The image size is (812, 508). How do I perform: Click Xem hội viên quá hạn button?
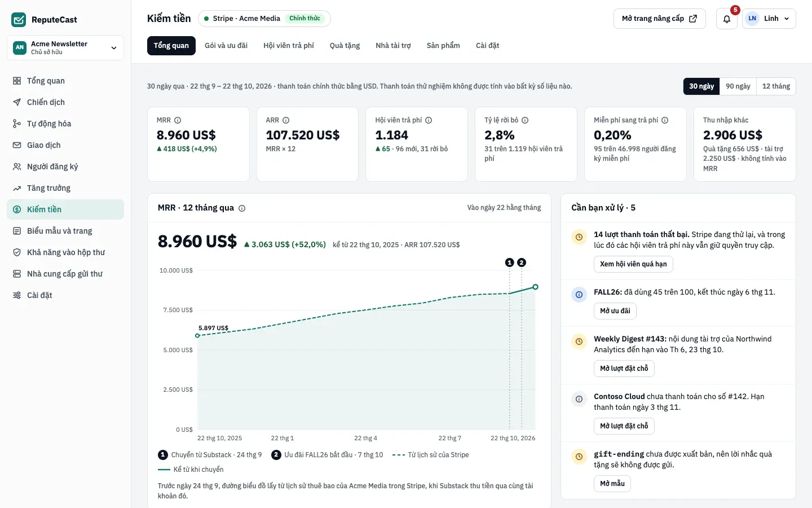coord(633,264)
